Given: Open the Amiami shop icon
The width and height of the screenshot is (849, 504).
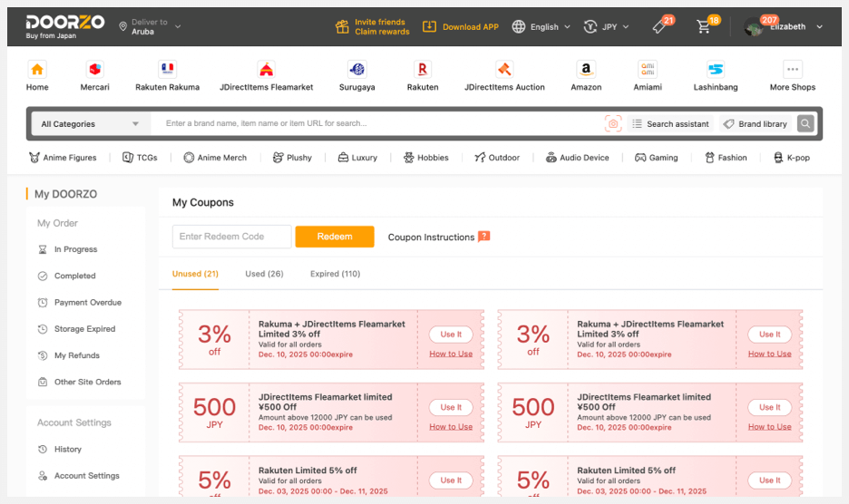Looking at the screenshot, I should click(x=648, y=69).
